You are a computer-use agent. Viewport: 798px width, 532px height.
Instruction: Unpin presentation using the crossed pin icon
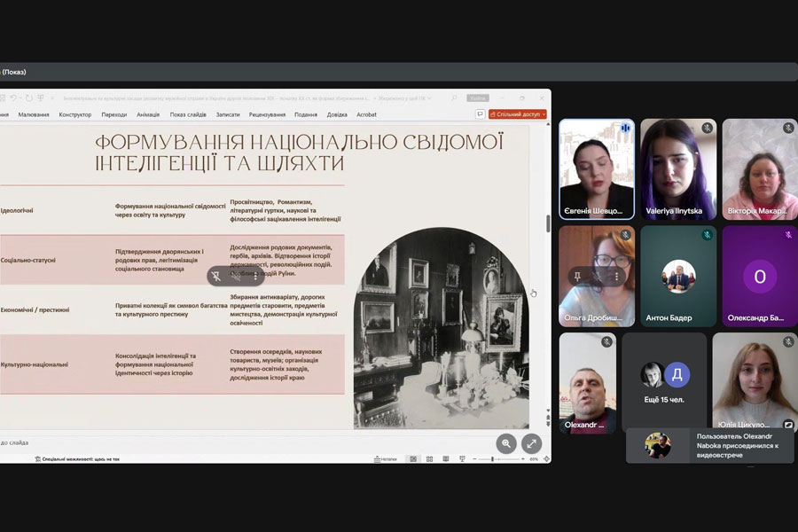click(x=216, y=276)
